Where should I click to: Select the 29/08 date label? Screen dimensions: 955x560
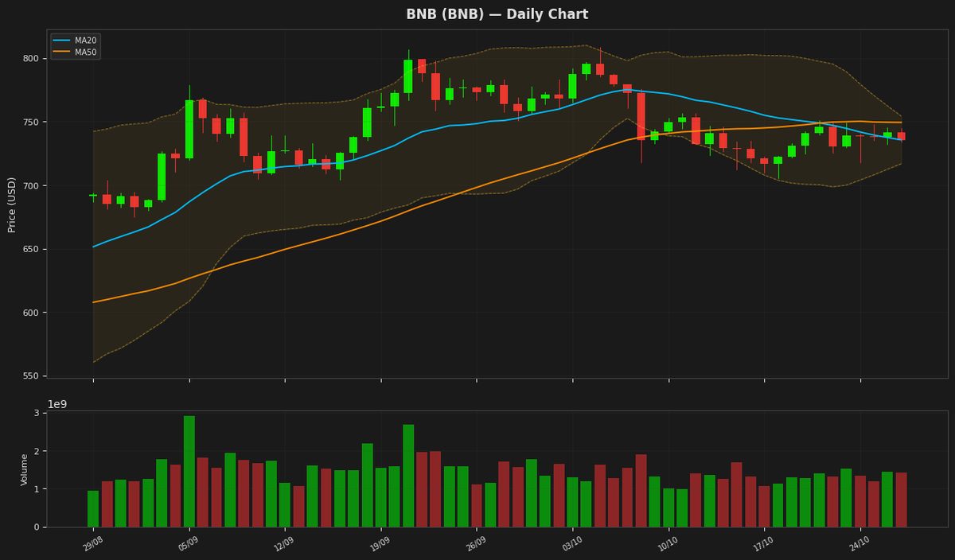tap(92, 543)
